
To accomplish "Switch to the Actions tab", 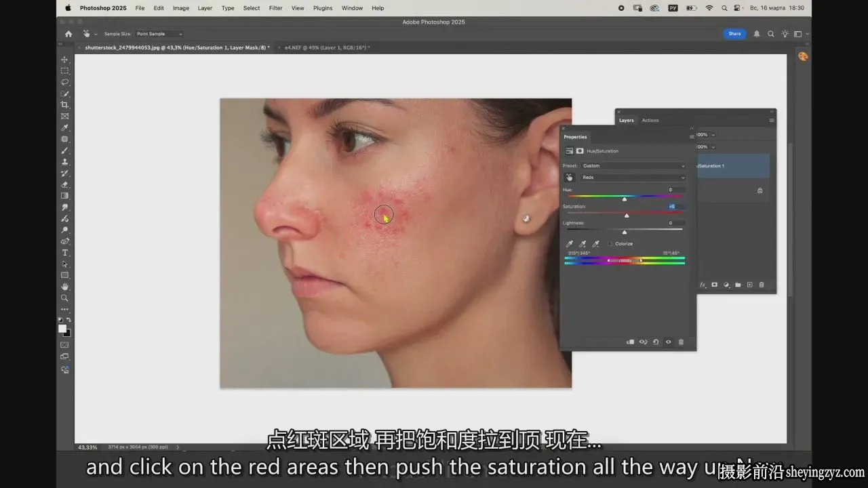I will click(650, 120).
